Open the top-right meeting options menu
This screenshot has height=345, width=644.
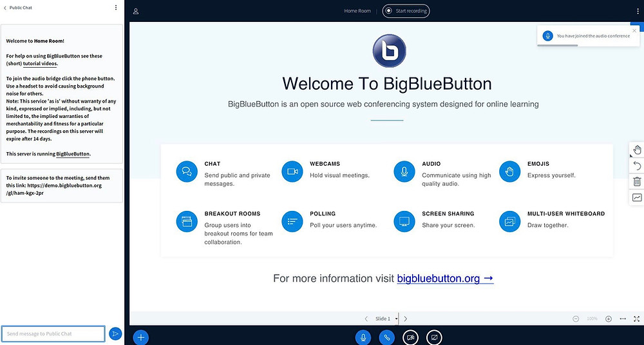pyautogui.click(x=638, y=11)
